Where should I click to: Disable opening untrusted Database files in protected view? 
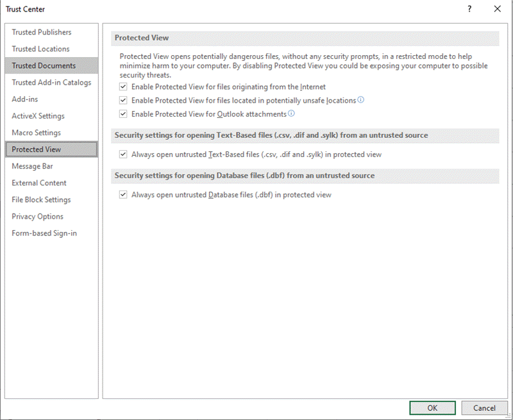pos(123,194)
